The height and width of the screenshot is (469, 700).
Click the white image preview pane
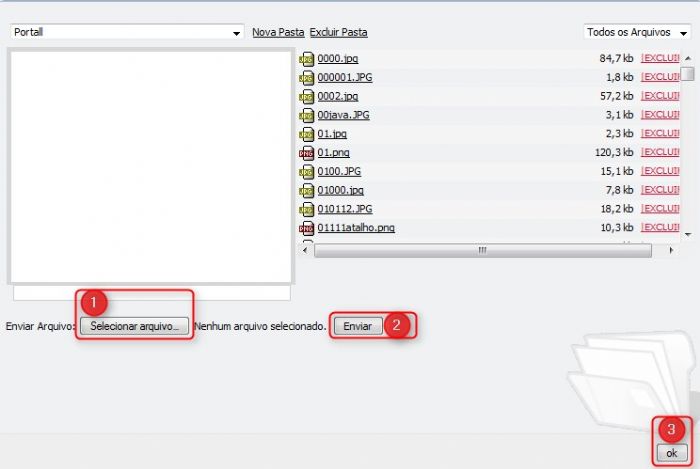151,166
